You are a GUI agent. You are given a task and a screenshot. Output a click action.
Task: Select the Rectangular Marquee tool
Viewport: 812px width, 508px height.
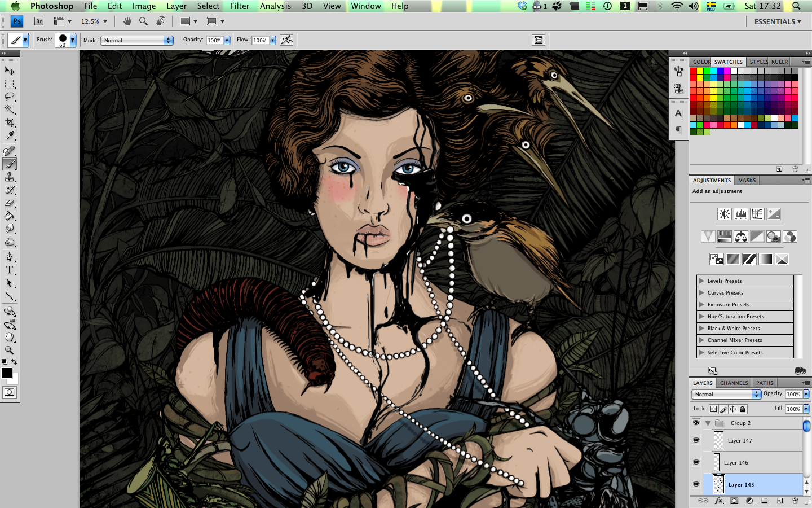pyautogui.click(x=10, y=84)
